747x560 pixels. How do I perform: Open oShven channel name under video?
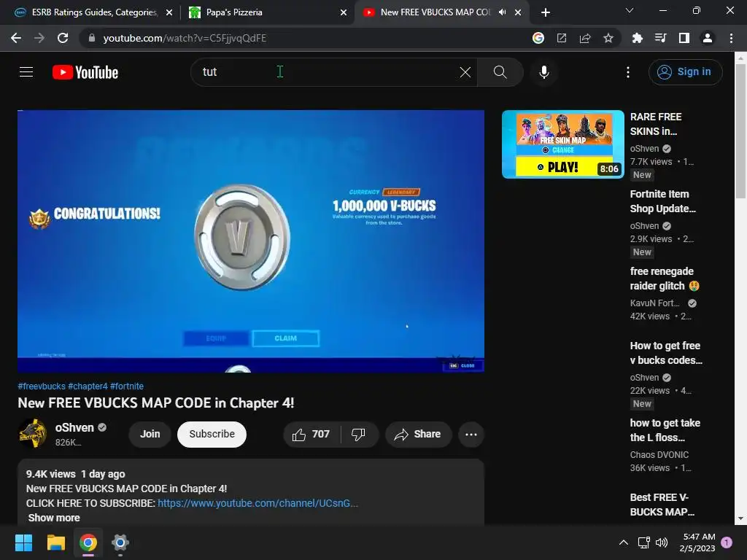pyautogui.click(x=74, y=427)
